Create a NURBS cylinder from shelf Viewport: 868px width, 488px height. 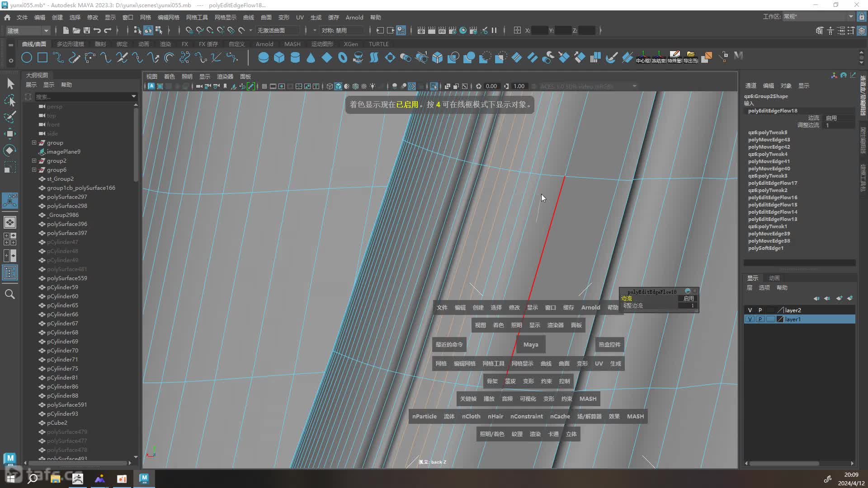point(295,57)
